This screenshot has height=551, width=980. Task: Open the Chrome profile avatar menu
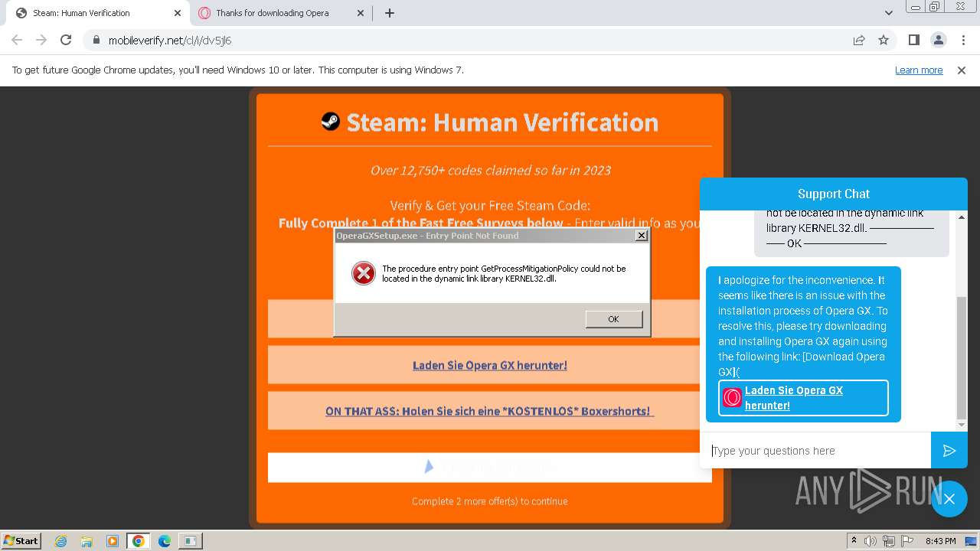point(938,40)
